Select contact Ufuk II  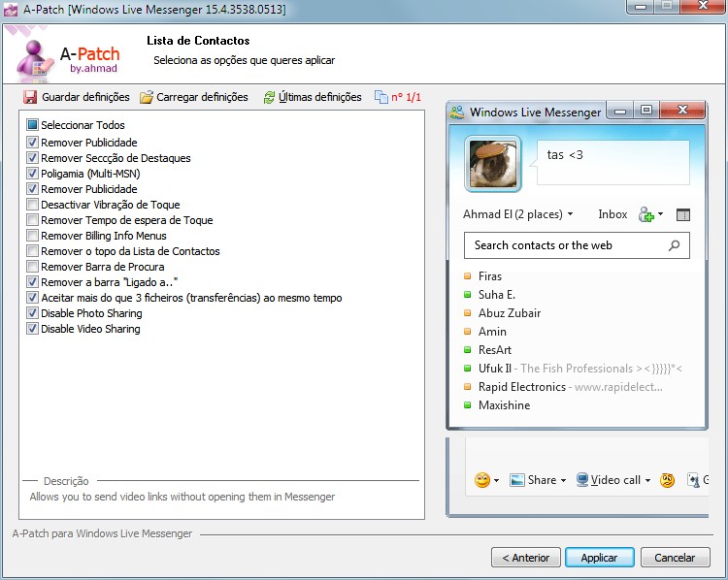495,369
